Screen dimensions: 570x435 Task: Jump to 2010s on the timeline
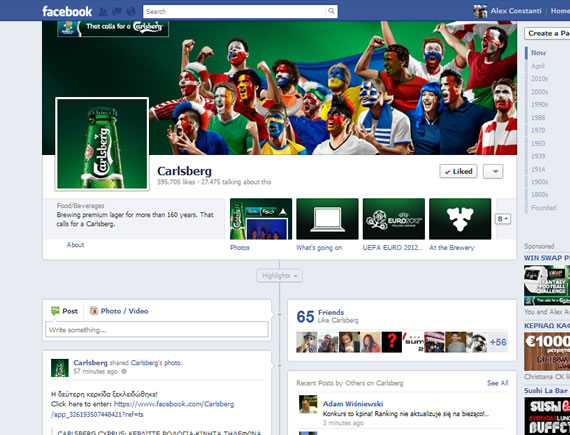(x=539, y=78)
